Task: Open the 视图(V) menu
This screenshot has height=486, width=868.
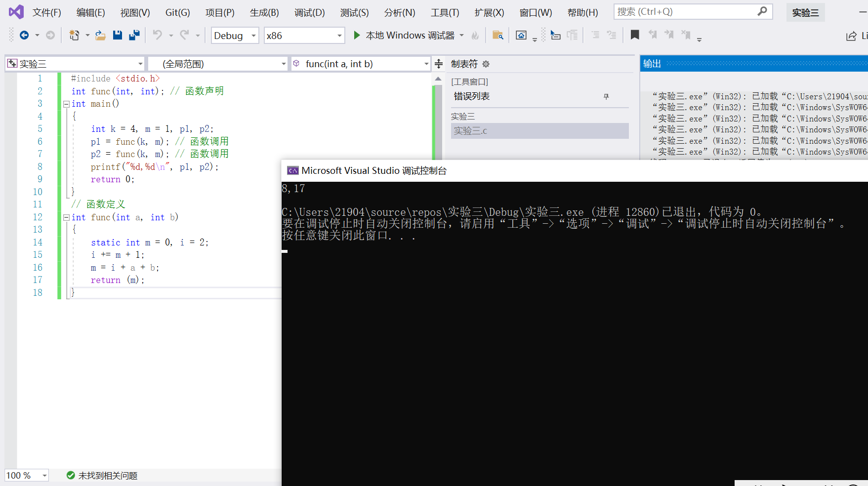Action: coord(135,12)
